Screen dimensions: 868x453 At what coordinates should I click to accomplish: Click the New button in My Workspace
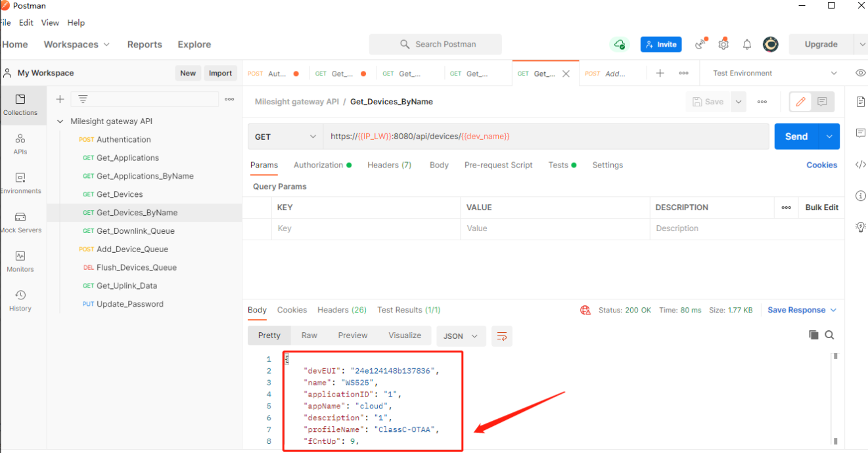pyautogui.click(x=188, y=73)
